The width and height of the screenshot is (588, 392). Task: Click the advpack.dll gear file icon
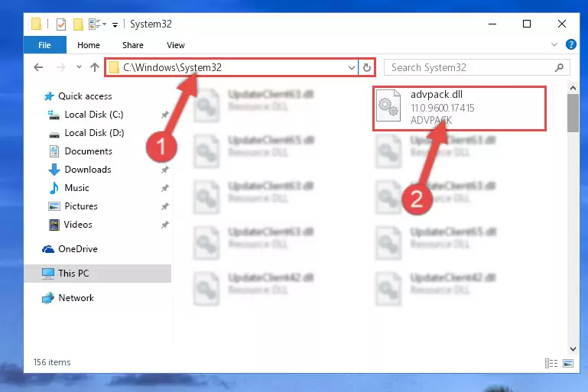tap(388, 105)
